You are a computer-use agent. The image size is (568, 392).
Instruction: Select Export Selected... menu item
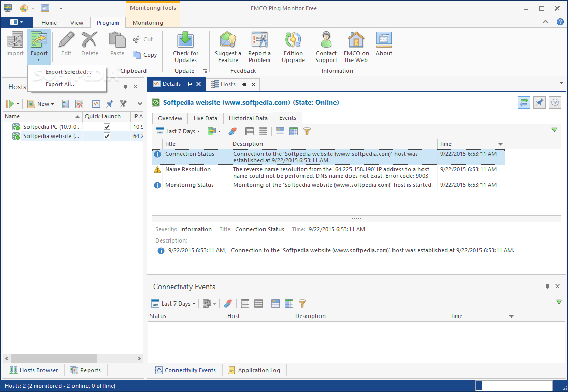(68, 72)
